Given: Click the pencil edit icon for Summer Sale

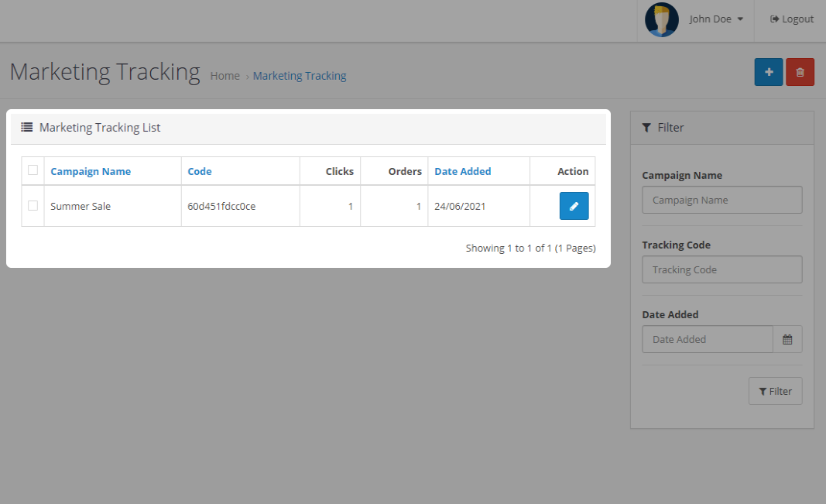Looking at the screenshot, I should (x=574, y=206).
